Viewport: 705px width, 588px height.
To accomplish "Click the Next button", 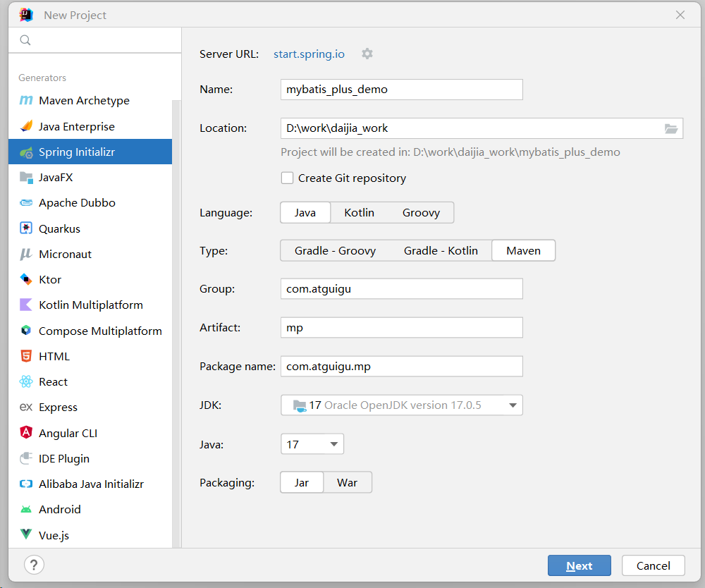I will click(579, 565).
